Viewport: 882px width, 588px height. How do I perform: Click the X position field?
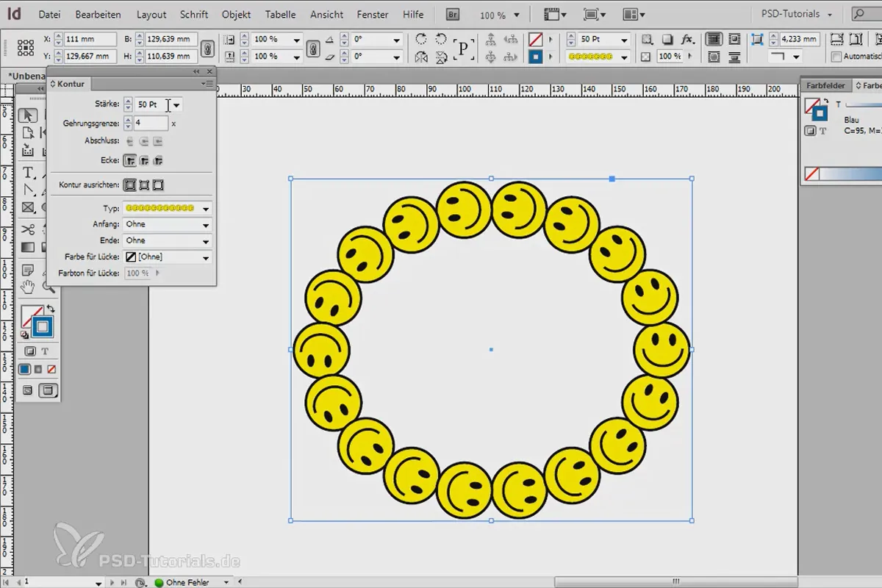tap(90, 39)
